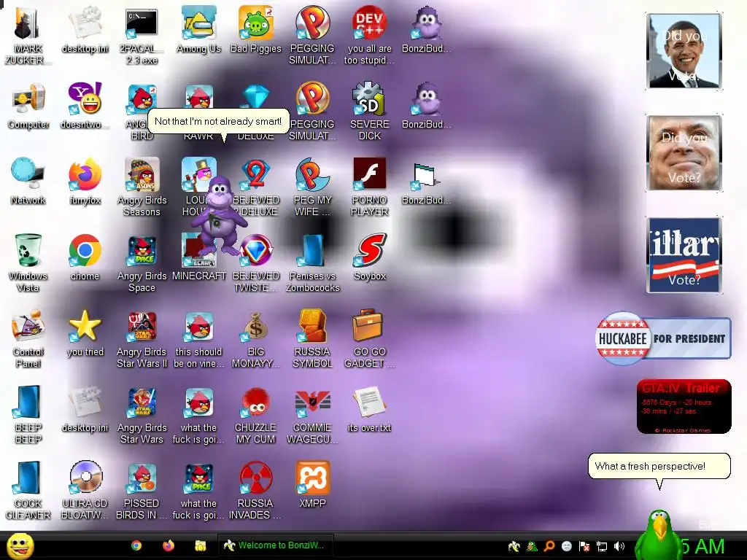Image resolution: width=747 pixels, height=560 pixels.
Task: Click the taskbar clock showing AM
Action: click(x=703, y=546)
